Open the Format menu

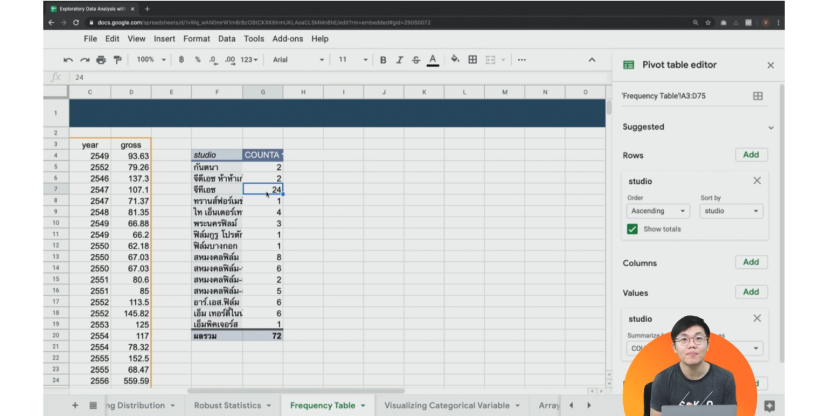pyautogui.click(x=197, y=39)
